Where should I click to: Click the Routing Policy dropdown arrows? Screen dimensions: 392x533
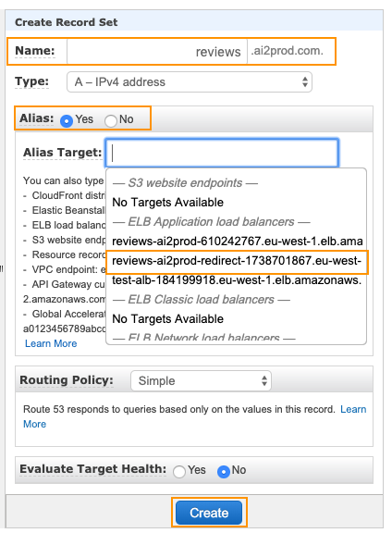[263, 380]
